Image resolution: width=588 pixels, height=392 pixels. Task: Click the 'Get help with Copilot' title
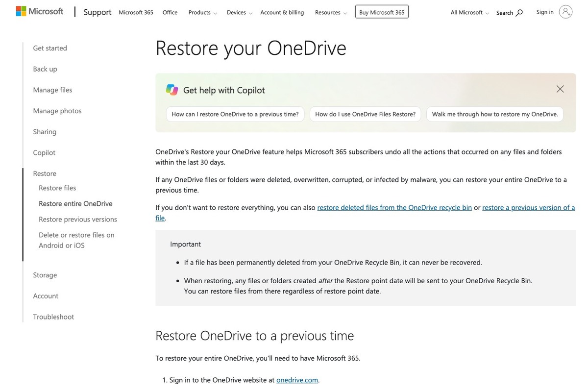click(224, 90)
